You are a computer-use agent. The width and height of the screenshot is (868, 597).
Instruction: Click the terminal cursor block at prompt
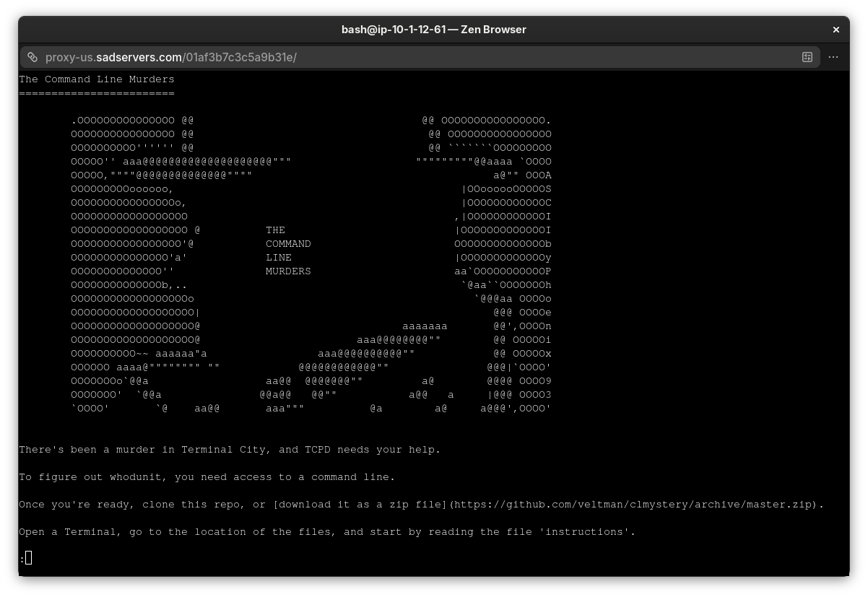click(28, 558)
